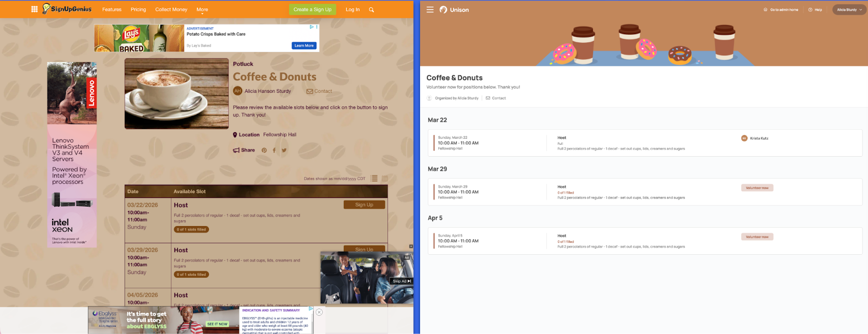
Task: Switch to list view of slots
Action: click(x=374, y=178)
